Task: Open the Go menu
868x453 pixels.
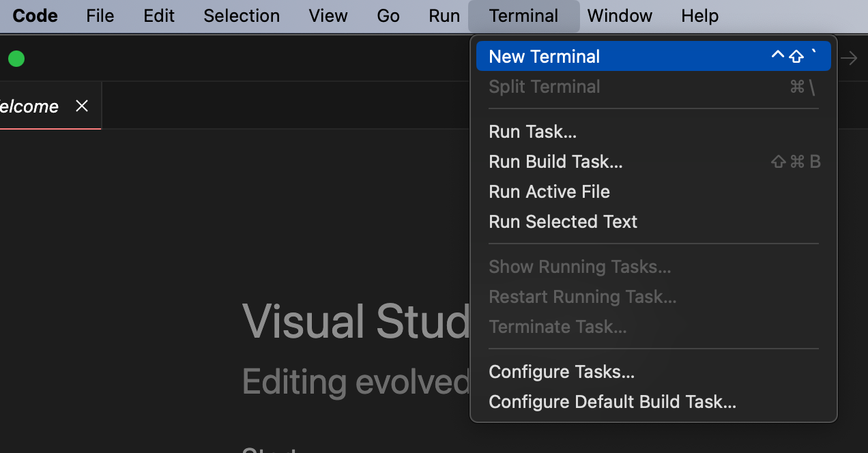Action: 388,16
